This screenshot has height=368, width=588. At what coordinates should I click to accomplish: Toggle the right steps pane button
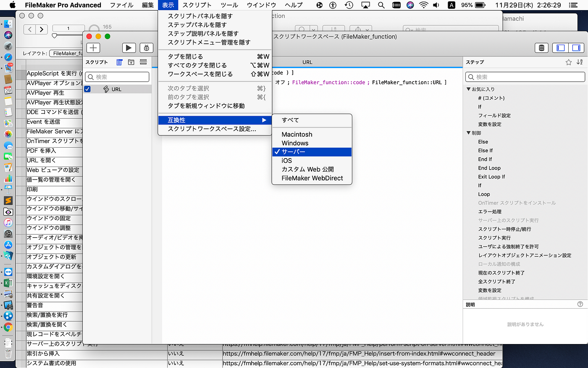[x=576, y=48]
